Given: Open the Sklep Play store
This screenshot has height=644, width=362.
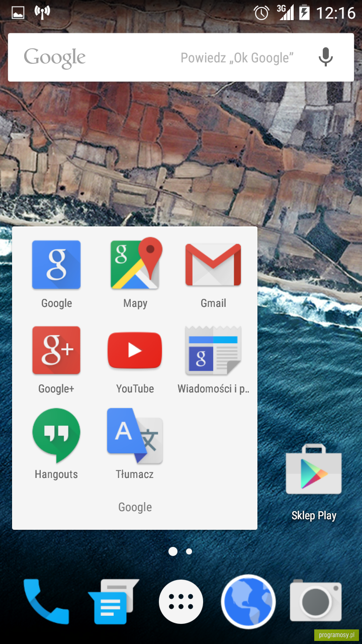Looking at the screenshot, I should pos(314,469).
